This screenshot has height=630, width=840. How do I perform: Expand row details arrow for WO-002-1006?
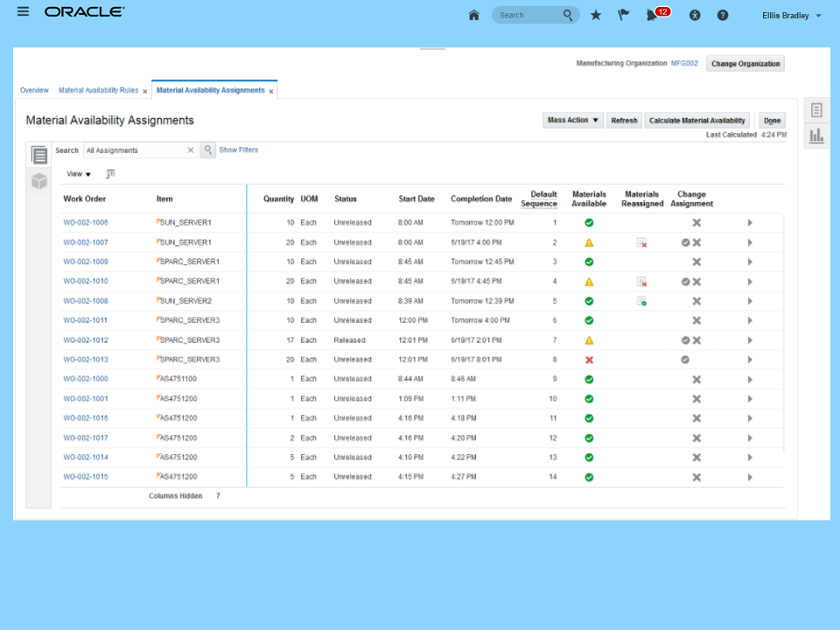(750, 223)
